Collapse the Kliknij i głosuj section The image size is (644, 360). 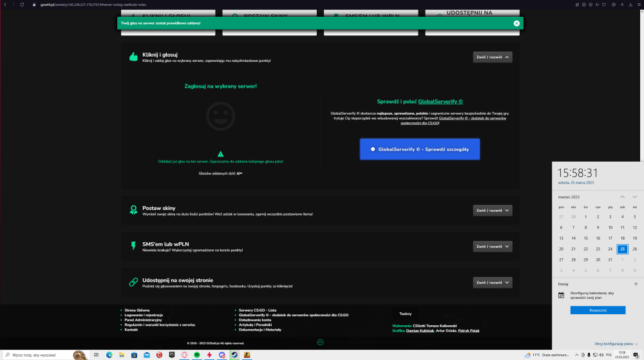(x=493, y=57)
